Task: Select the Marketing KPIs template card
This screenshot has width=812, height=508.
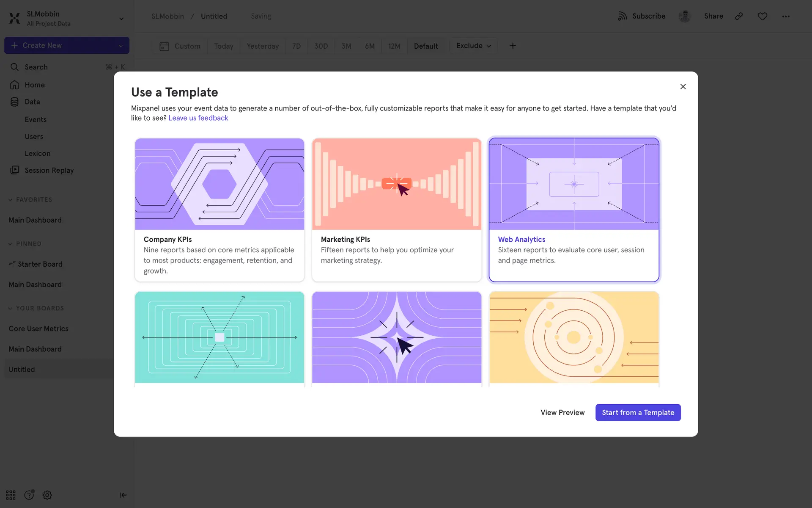Action: [396, 210]
